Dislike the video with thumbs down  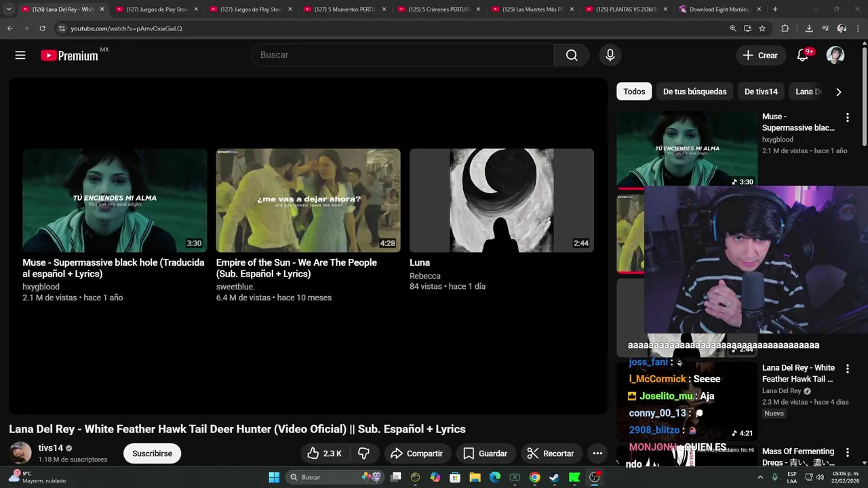click(x=364, y=453)
